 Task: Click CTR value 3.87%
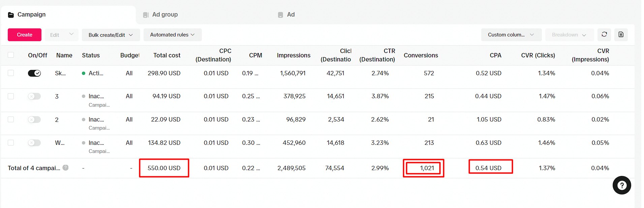380,96
